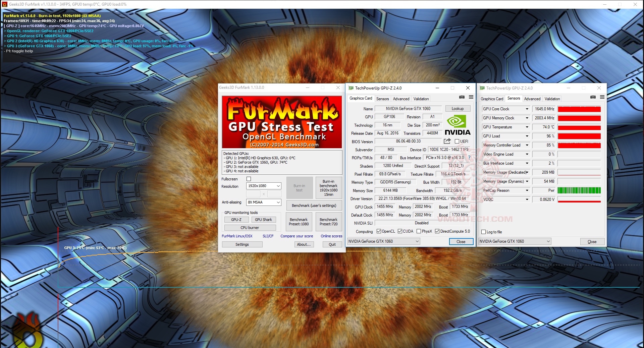Select NVIDIA GeForce GTX 1060 device field
This screenshot has width=644, height=348.
point(382,241)
